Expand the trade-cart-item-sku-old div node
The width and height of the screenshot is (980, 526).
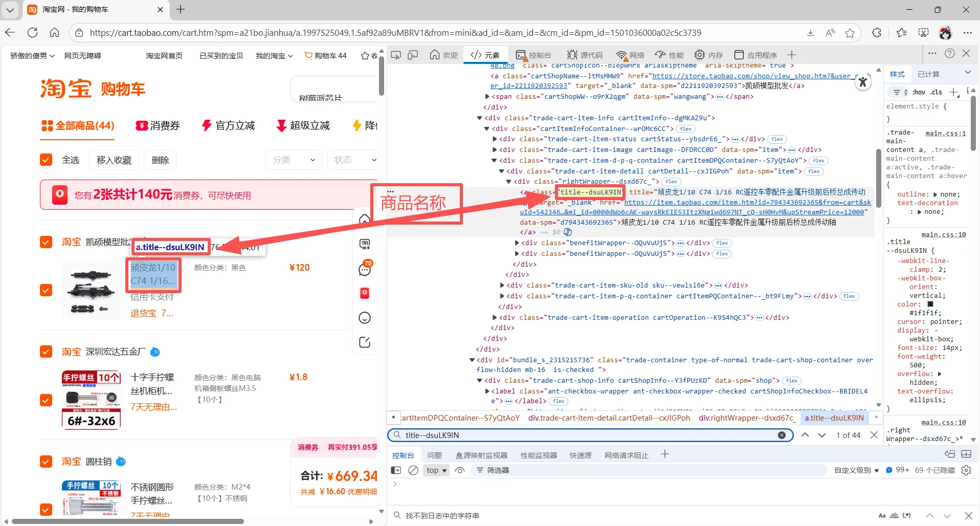click(502, 286)
